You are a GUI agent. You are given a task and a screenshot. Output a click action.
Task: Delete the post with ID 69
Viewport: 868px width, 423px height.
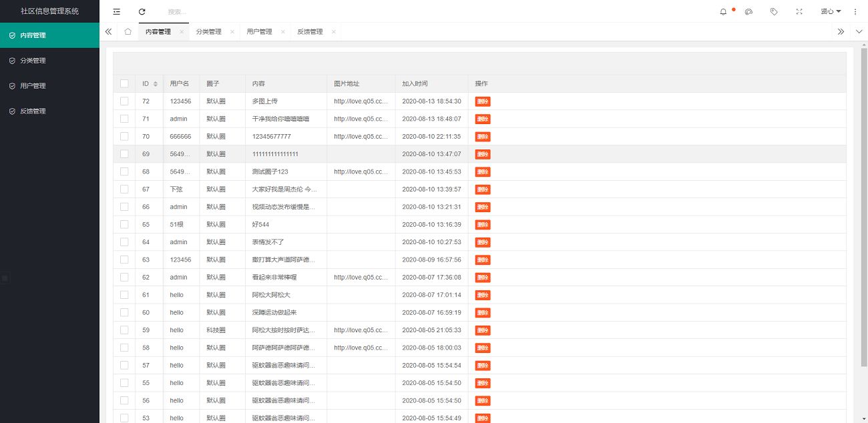(483, 154)
